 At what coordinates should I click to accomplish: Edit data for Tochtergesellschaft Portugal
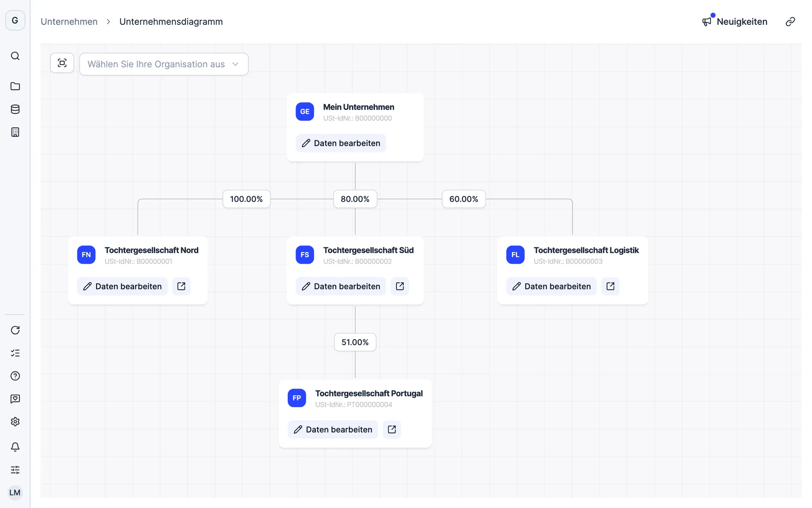333,429
